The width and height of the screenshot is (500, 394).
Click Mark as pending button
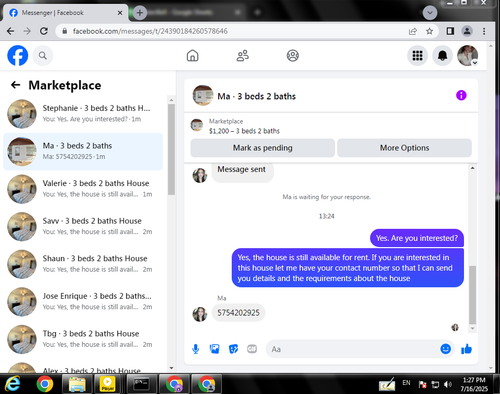(262, 148)
